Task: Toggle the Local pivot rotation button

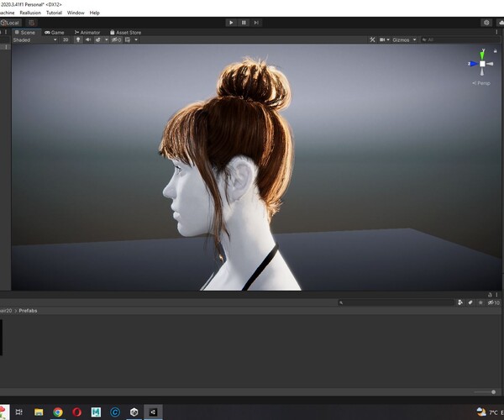Action: (x=10, y=23)
